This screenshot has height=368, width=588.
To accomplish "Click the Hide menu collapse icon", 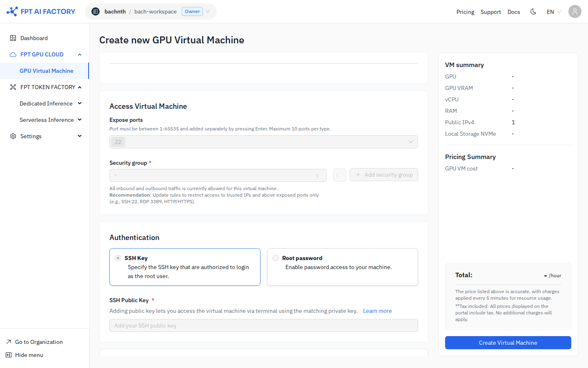I will click(x=9, y=355).
